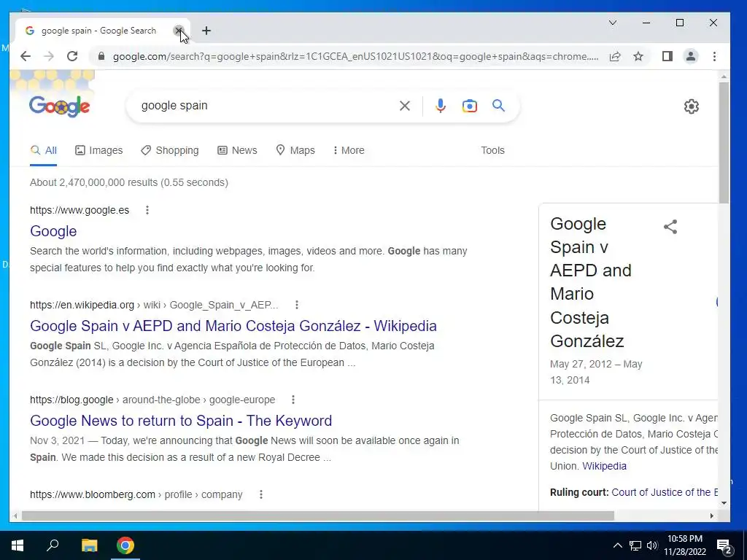This screenshot has height=560, width=747.
Task: Click the horizontal scrollbar right arrow
Action: click(712, 516)
